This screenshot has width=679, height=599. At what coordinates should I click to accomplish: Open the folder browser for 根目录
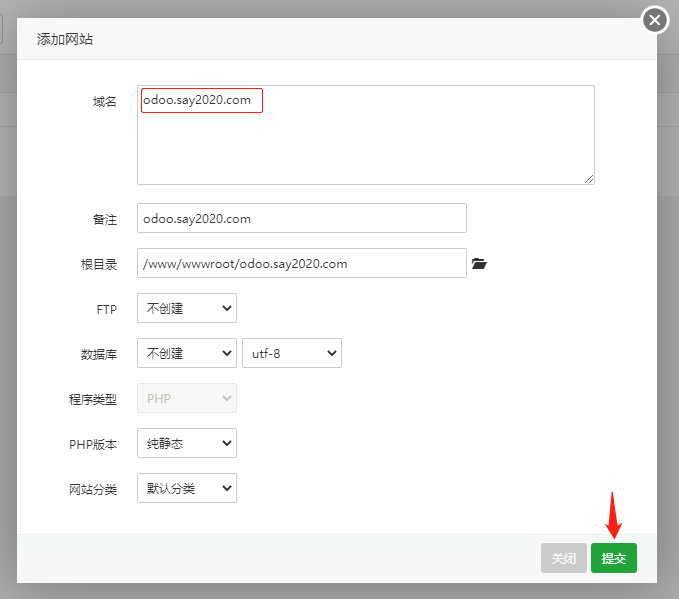pos(479,263)
